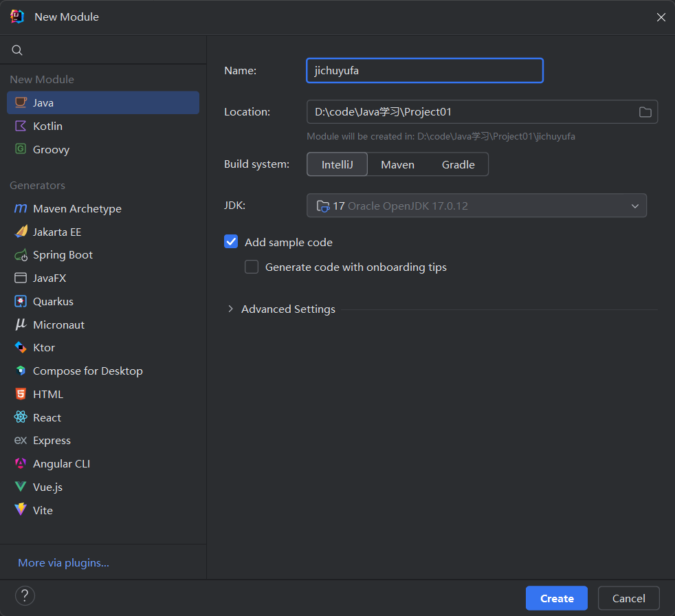Select Java in the New Module list
The image size is (675, 616).
coord(103,102)
